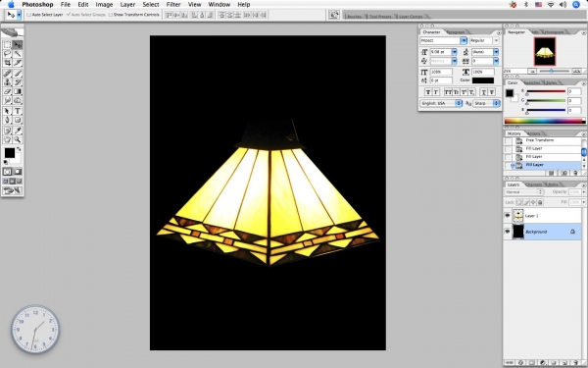Select the Eyedropper tool
Image resolution: width=588 pixels, height=368 pixels.
tap(18, 131)
